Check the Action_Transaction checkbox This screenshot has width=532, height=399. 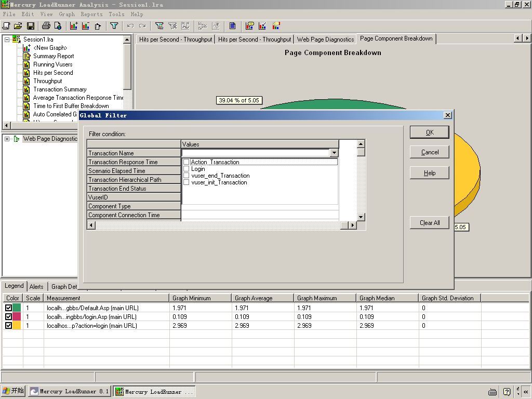tap(187, 162)
